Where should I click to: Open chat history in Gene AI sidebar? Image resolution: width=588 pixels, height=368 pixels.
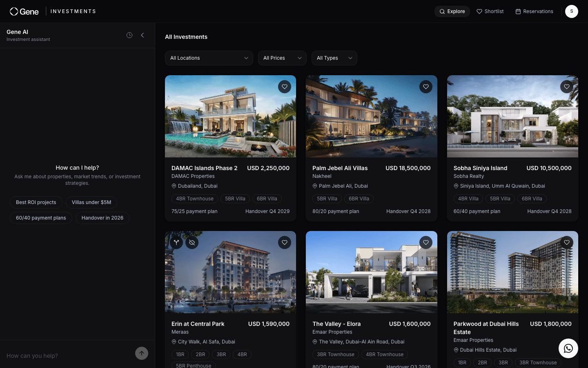pos(129,35)
